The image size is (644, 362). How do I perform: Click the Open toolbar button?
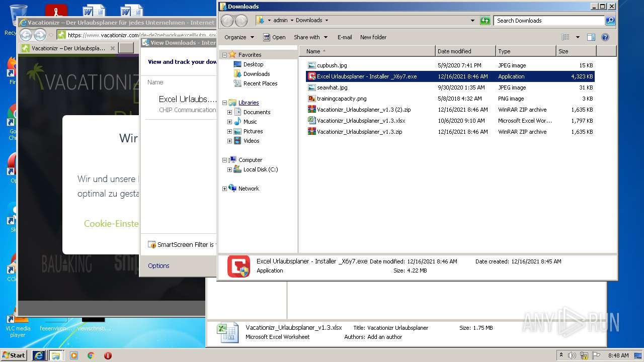point(274,37)
